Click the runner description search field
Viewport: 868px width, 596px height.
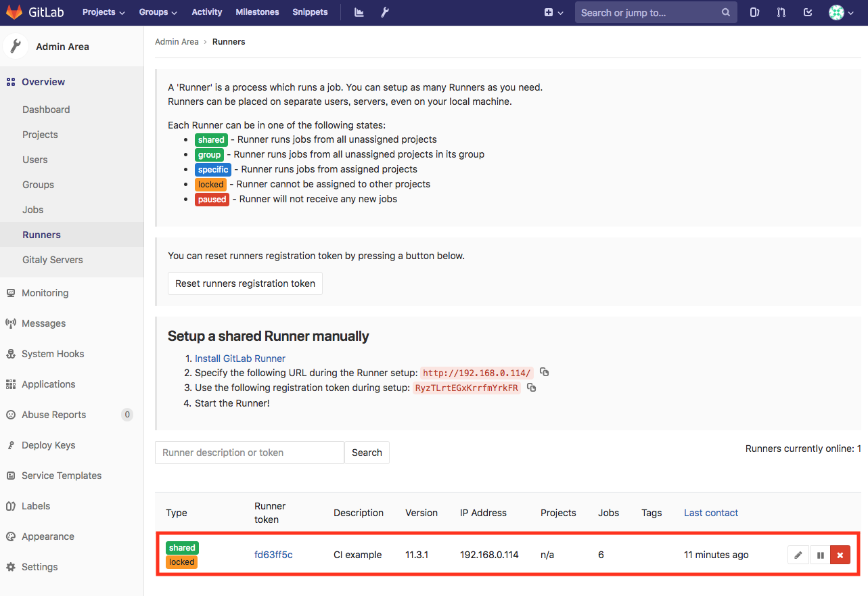click(249, 452)
